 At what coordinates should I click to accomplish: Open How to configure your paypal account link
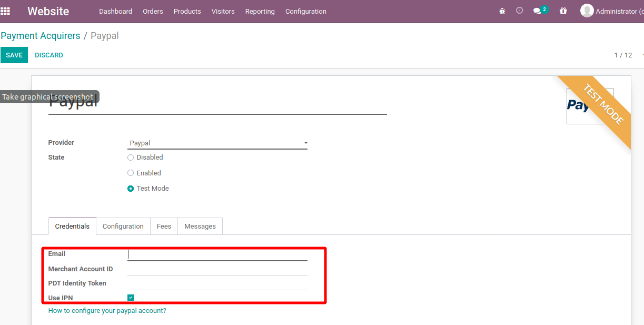(107, 311)
